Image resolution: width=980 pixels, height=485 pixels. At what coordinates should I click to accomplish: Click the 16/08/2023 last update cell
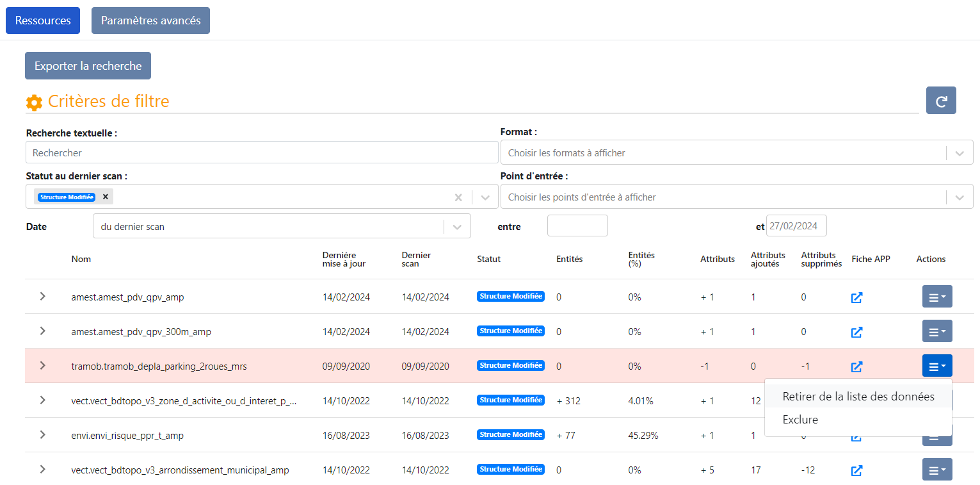[x=346, y=436]
